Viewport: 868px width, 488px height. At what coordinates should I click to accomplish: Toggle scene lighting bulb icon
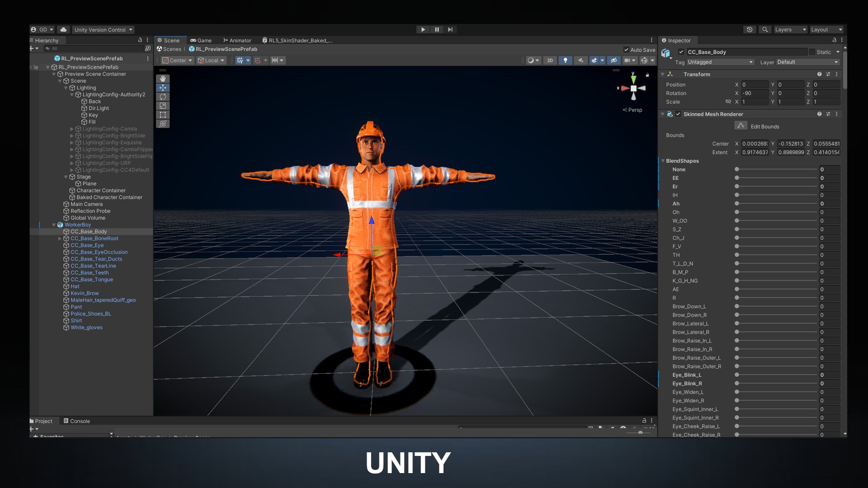point(565,60)
